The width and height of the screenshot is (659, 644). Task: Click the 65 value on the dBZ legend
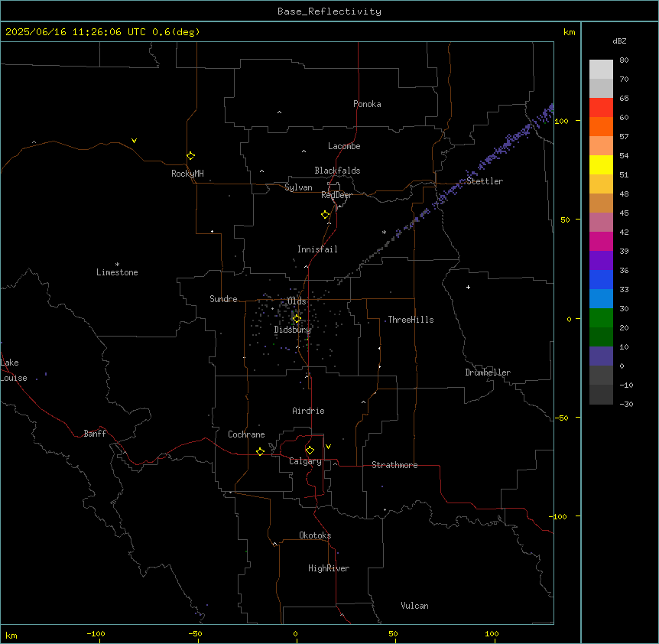click(x=624, y=98)
